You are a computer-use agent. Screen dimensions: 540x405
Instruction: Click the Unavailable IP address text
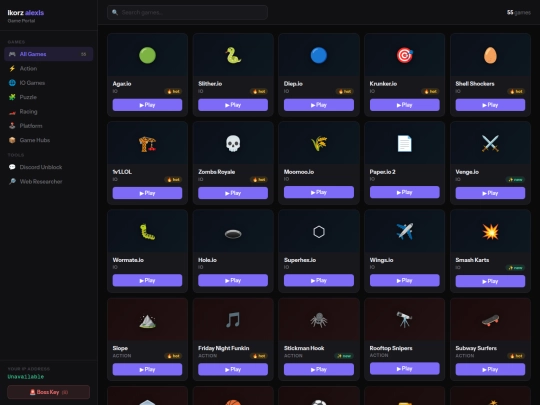(26, 377)
